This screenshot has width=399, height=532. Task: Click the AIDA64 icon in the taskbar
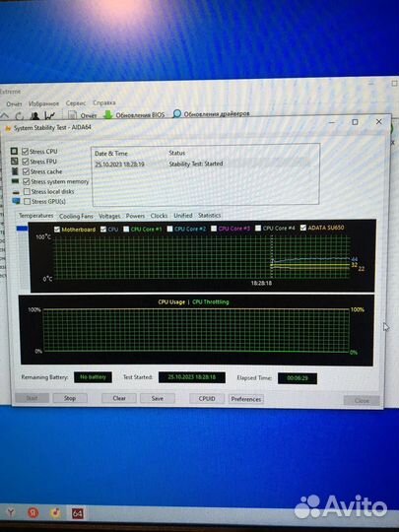point(77,513)
